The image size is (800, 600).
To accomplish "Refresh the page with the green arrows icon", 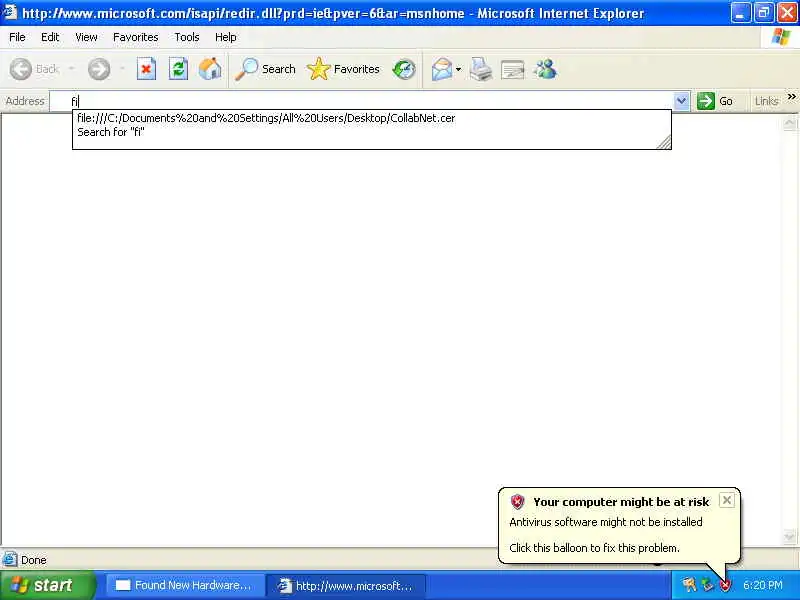I will click(x=178, y=69).
